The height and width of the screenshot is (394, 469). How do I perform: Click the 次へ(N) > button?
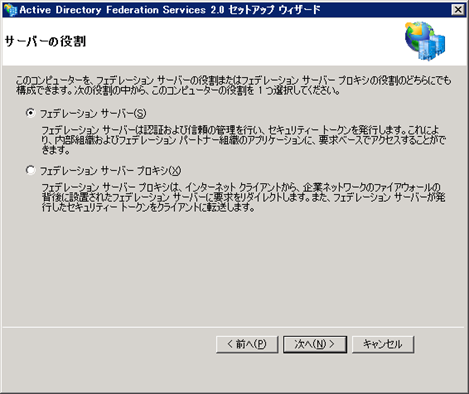click(315, 344)
